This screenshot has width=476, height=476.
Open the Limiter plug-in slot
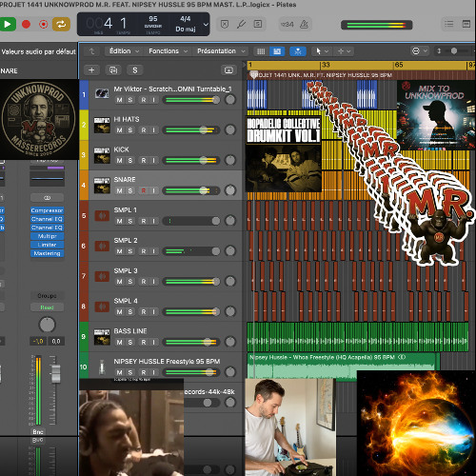47,245
